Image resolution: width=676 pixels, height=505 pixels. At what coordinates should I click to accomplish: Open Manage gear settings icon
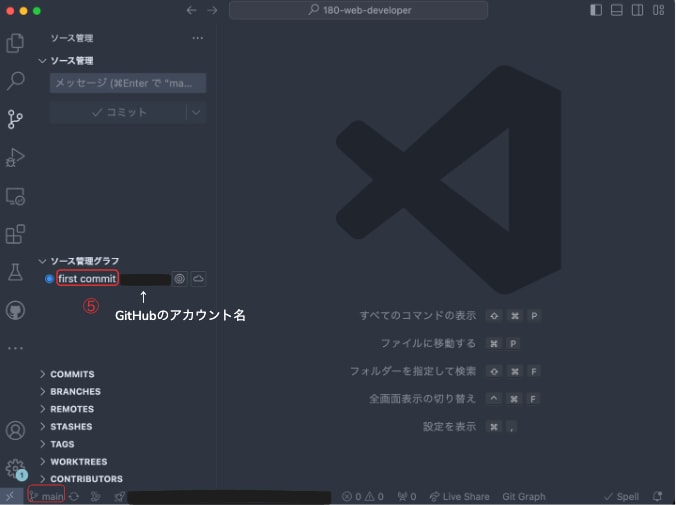point(15,468)
